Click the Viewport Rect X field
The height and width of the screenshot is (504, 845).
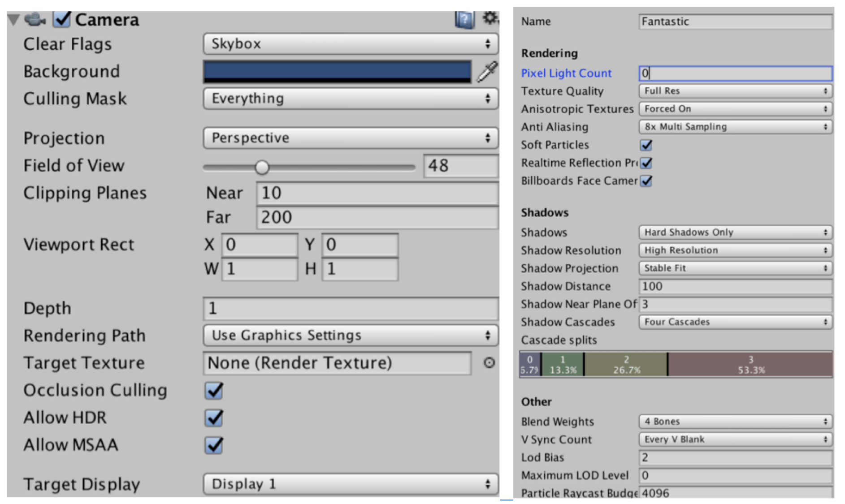pos(260,245)
